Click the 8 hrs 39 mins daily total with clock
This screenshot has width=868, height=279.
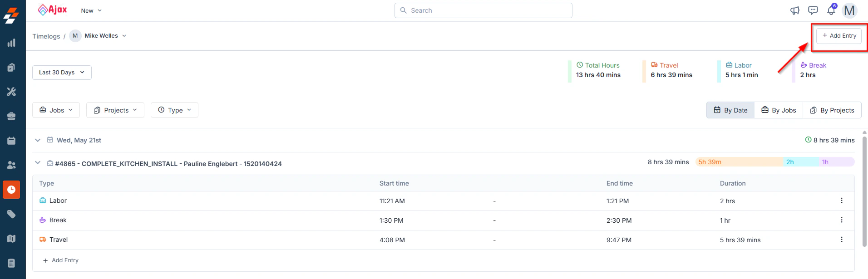click(830, 140)
